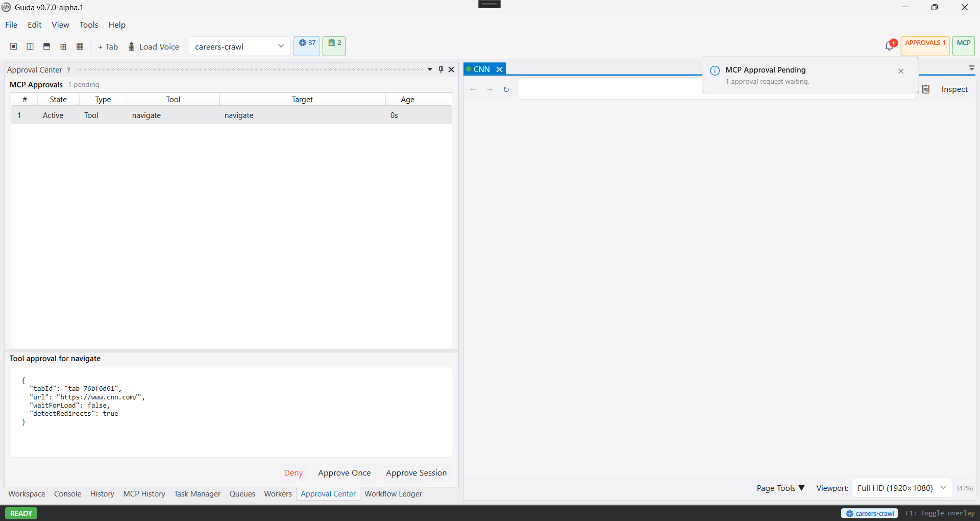Sort approvals by the State column
This screenshot has width=980, height=521.
coord(58,99)
